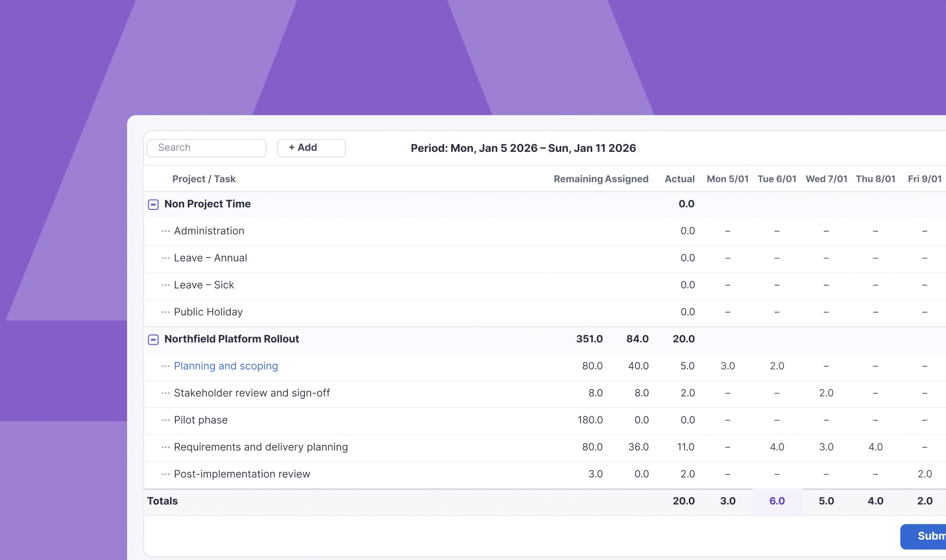Open the Planning and scoping row options dots
946x560 pixels.
click(x=165, y=366)
